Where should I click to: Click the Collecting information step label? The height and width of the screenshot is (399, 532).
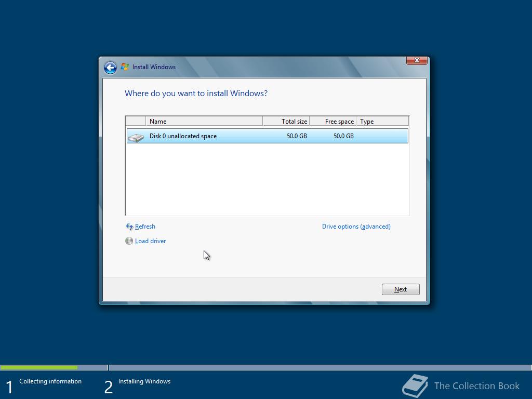click(50, 381)
